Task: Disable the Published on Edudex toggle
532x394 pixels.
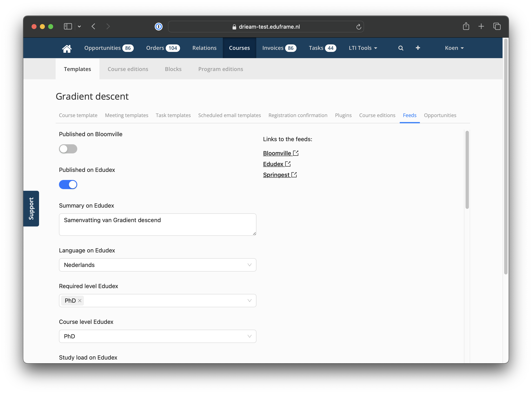Action: 68,185
